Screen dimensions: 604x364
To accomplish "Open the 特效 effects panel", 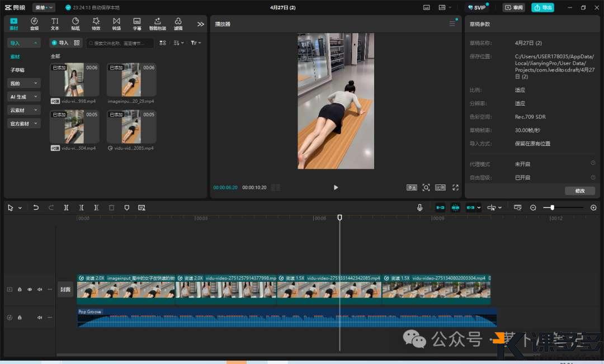I will coord(96,23).
